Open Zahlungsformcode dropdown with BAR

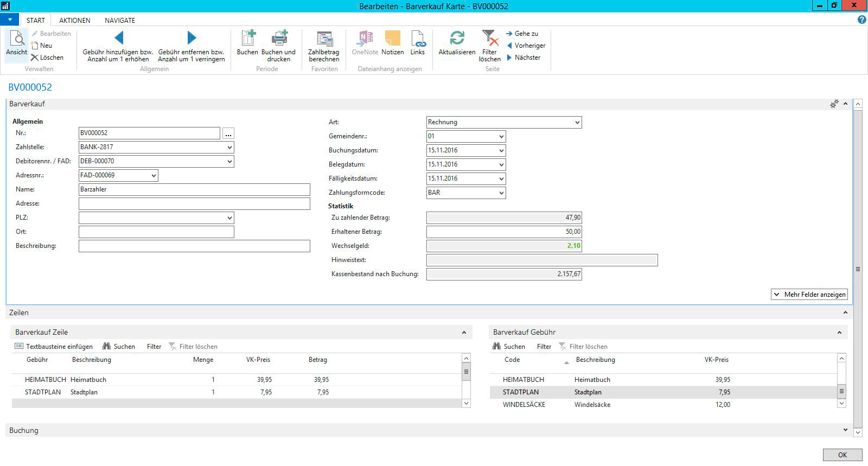pyautogui.click(x=501, y=193)
